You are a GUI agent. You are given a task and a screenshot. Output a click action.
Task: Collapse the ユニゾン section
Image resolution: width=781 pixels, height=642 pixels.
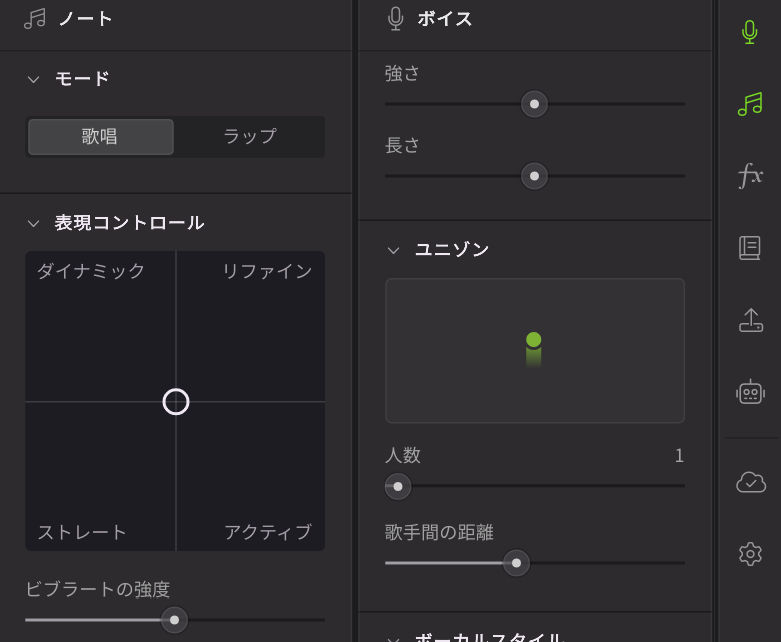(393, 250)
